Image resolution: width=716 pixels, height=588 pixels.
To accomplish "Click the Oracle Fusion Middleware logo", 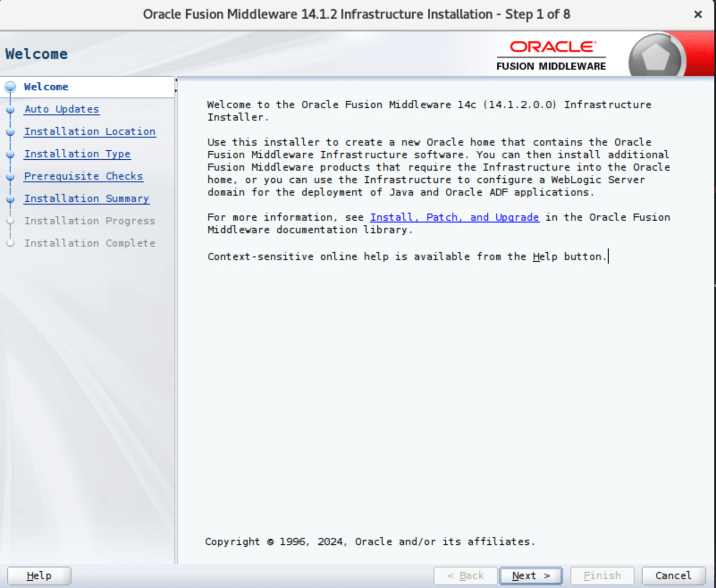I will pos(551,56).
